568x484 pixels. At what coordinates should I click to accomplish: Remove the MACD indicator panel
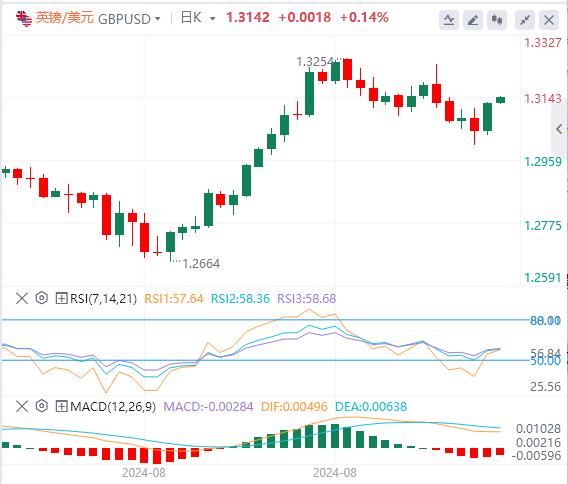coord(22,406)
